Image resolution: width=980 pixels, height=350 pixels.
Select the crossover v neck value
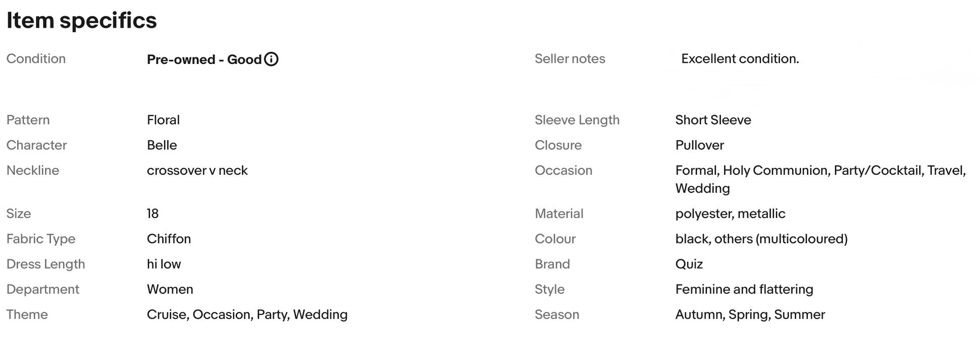197,170
